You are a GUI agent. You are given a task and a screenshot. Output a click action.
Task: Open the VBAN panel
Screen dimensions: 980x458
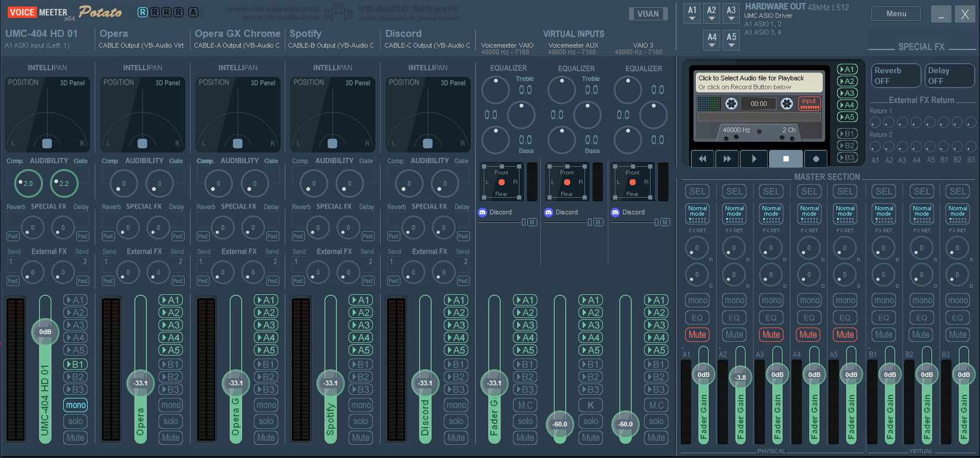tap(648, 14)
